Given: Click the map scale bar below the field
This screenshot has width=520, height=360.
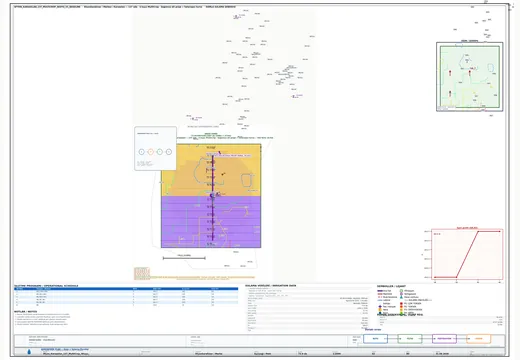Looking at the screenshot, I should click(184, 258).
